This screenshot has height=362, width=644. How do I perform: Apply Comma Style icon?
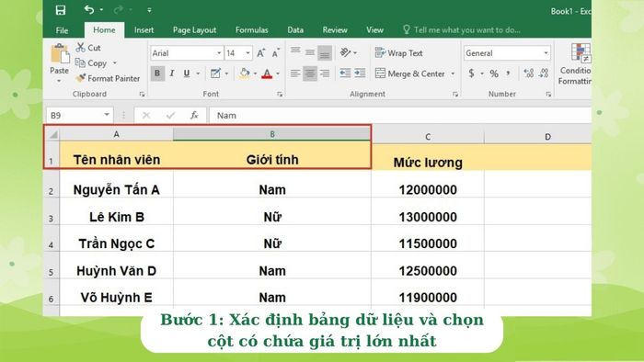point(509,74)
